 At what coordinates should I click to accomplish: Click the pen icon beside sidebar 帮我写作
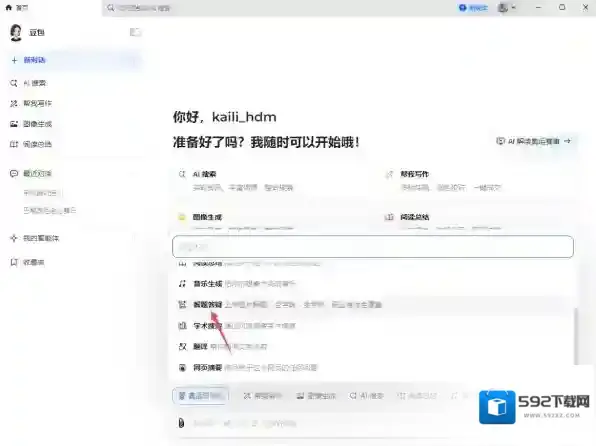[14, 103]
